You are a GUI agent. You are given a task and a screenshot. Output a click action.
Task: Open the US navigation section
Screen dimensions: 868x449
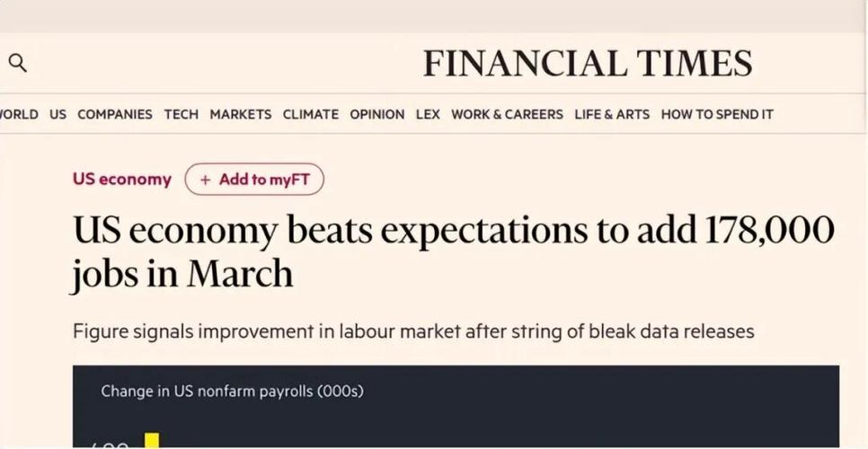click(58, 114)
